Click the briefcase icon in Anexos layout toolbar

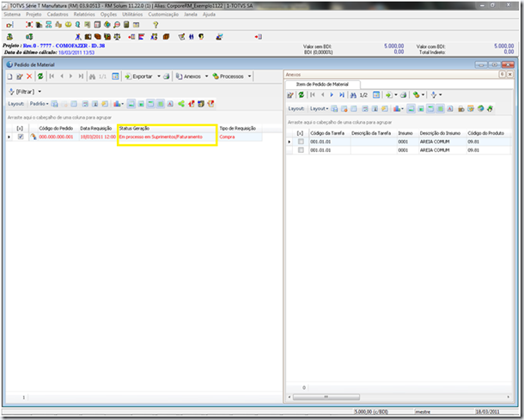461,108
